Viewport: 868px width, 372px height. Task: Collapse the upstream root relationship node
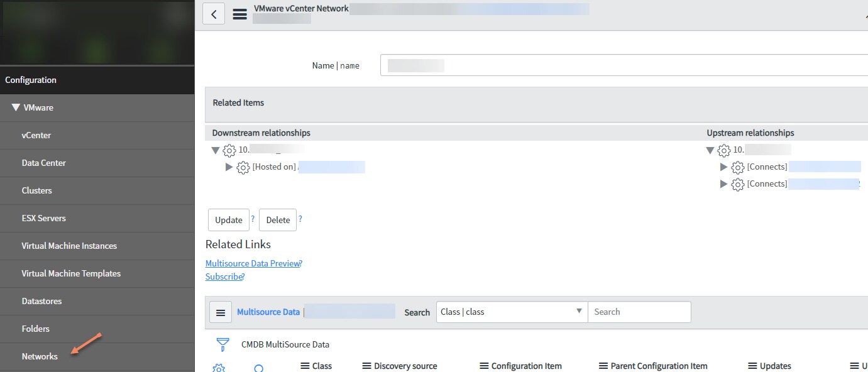point(710,150)
